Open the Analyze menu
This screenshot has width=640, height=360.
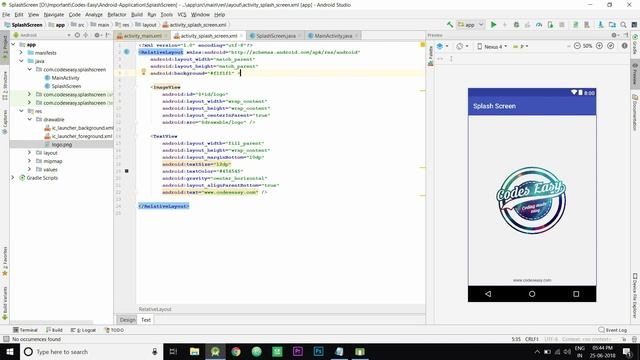pos(94,14)
